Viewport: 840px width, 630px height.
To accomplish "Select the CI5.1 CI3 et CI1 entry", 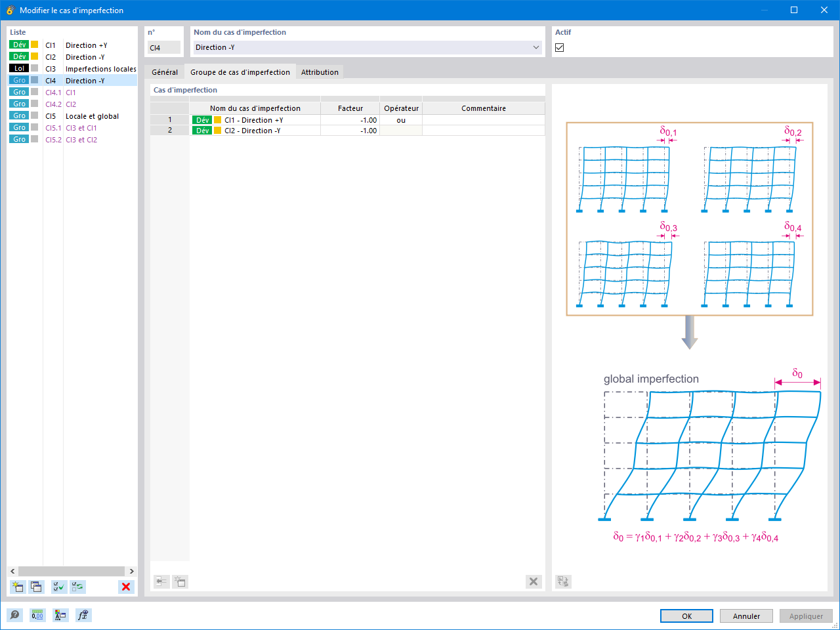I will pos(72,128).
